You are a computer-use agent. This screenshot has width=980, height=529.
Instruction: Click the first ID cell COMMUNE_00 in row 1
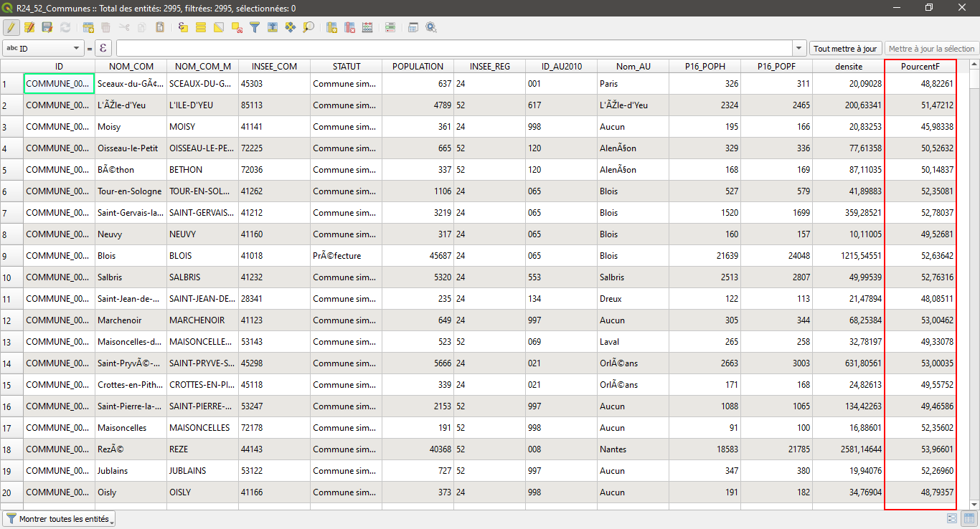point(59,84)
